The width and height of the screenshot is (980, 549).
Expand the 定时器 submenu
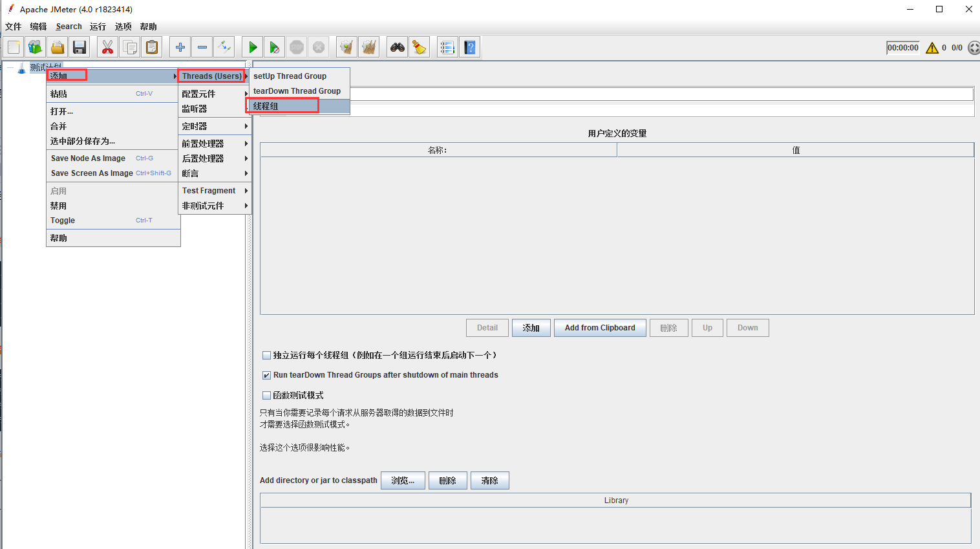pyautogui.click(x=215, y=126)
